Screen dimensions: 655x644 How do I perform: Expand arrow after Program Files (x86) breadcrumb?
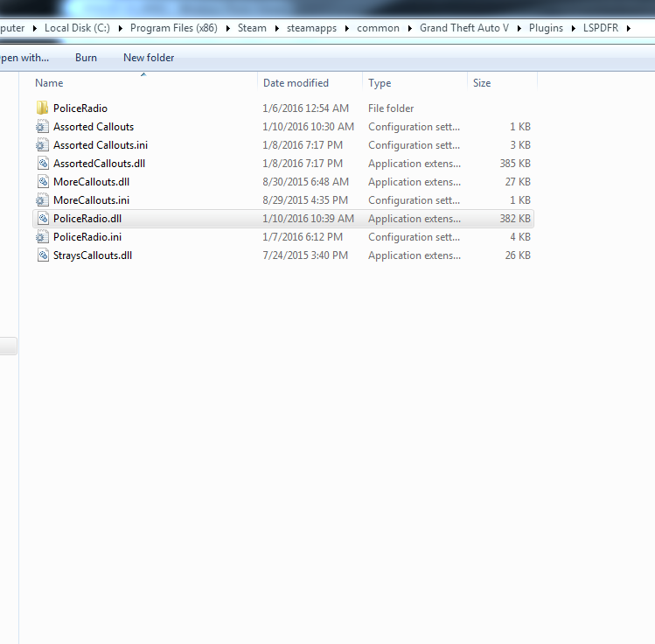(228, 28)
